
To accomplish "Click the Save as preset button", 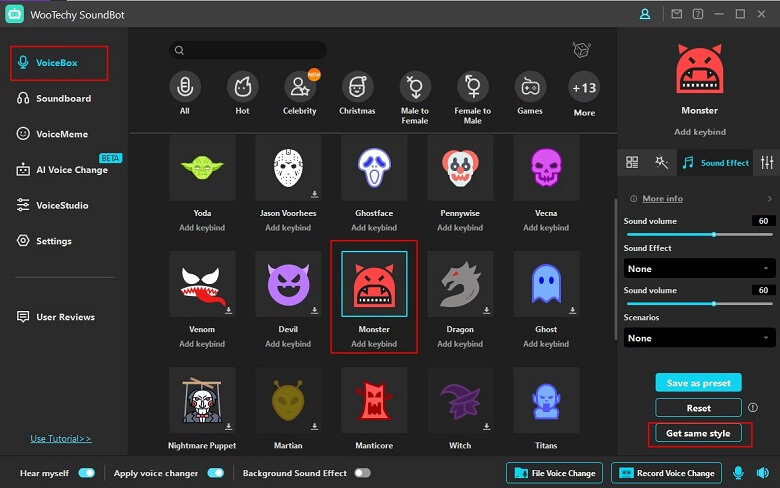I will 699,382.
